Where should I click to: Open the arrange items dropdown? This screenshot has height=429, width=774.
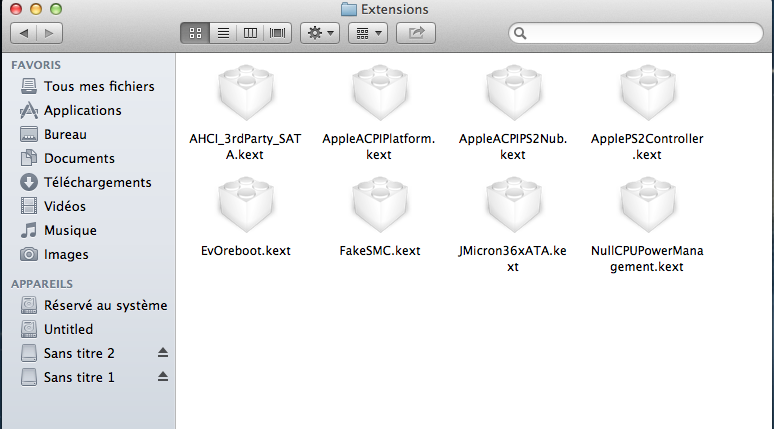(368, 33)
